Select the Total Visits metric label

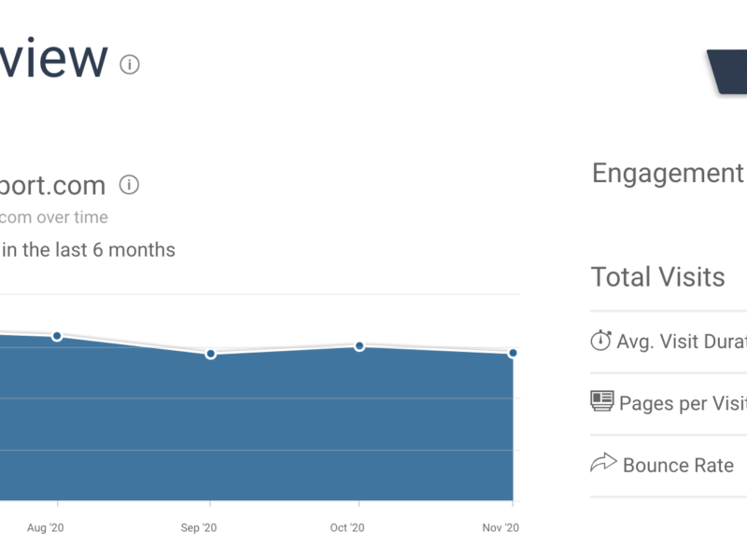click(657, 277)
